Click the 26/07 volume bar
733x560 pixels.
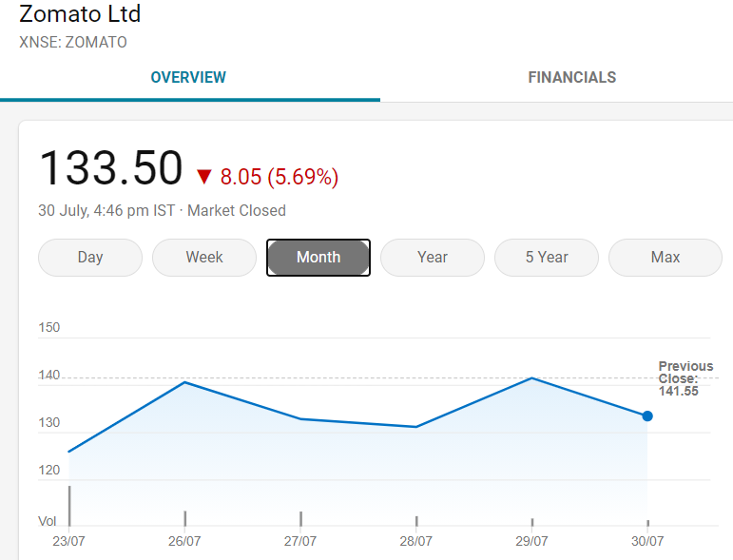coord(185,518)
